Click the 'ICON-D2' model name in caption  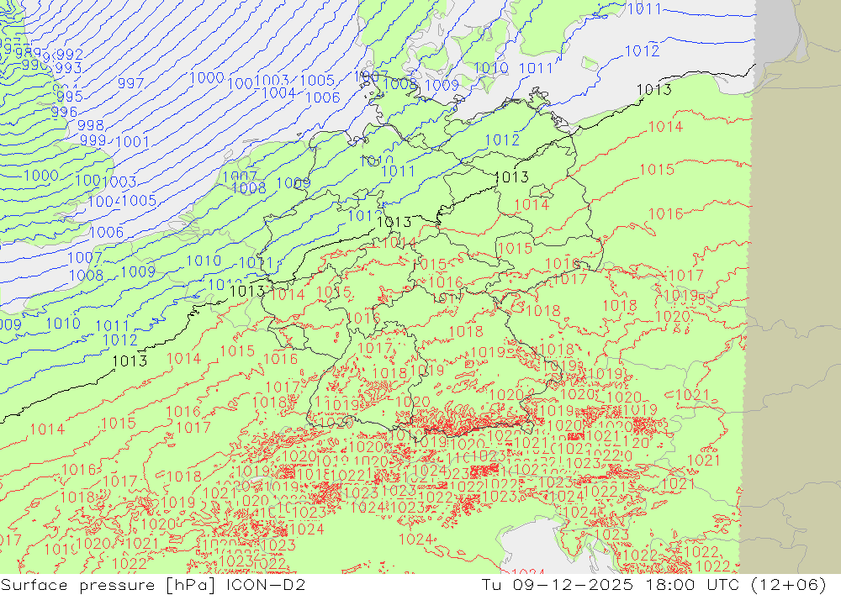coord(266,584)
